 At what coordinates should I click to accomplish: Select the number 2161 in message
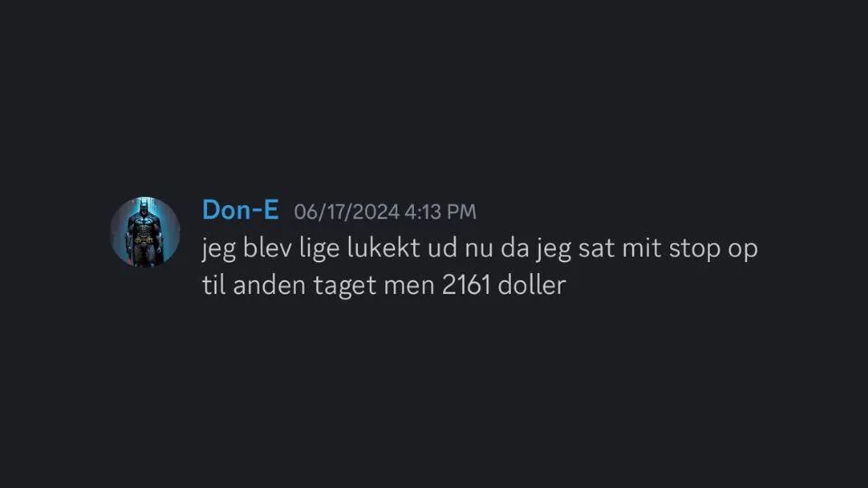point(467,286)
